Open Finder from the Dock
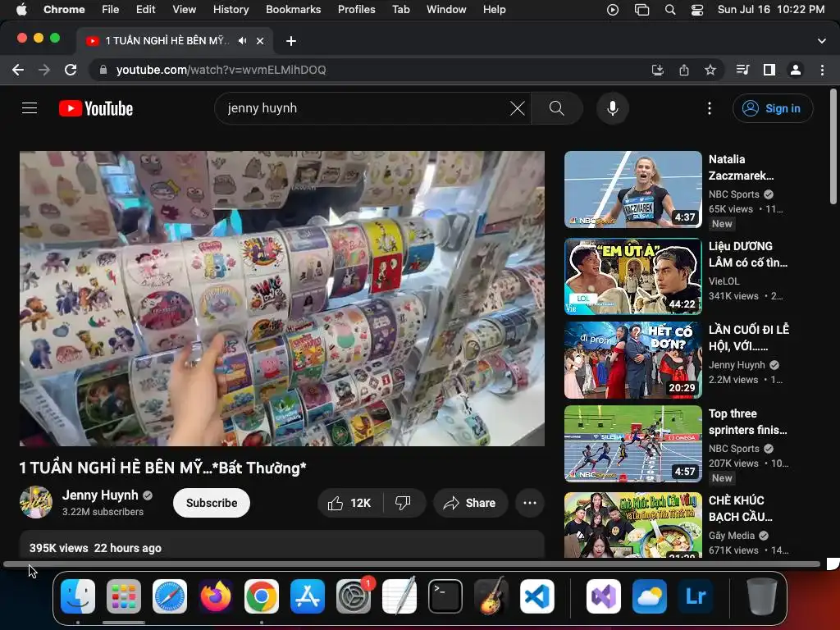Screen dimensions: 840x630 [78, 596]
